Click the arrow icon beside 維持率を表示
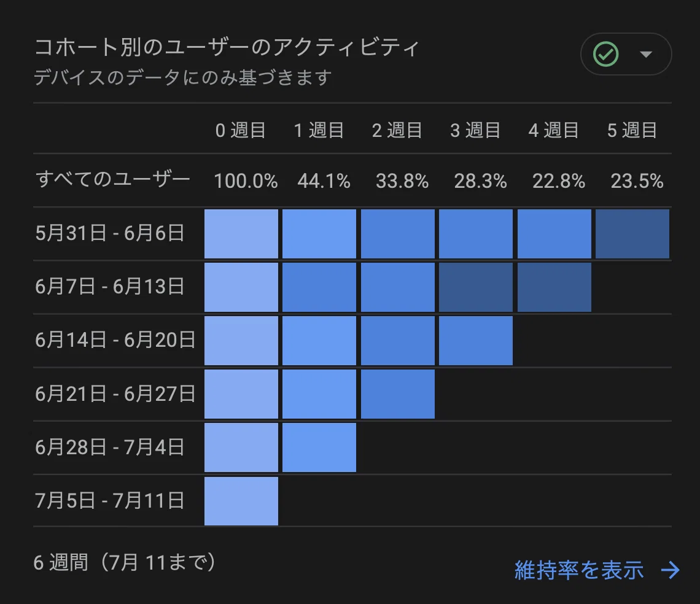This screenshot has height=604, width=700. click(x=671, y=570)
